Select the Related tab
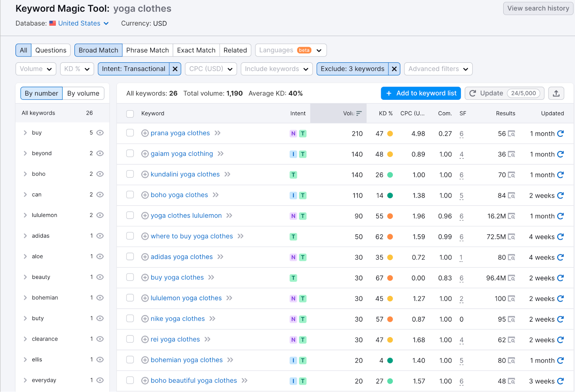The height and width of the screenshot is (392, 575). 235,50
